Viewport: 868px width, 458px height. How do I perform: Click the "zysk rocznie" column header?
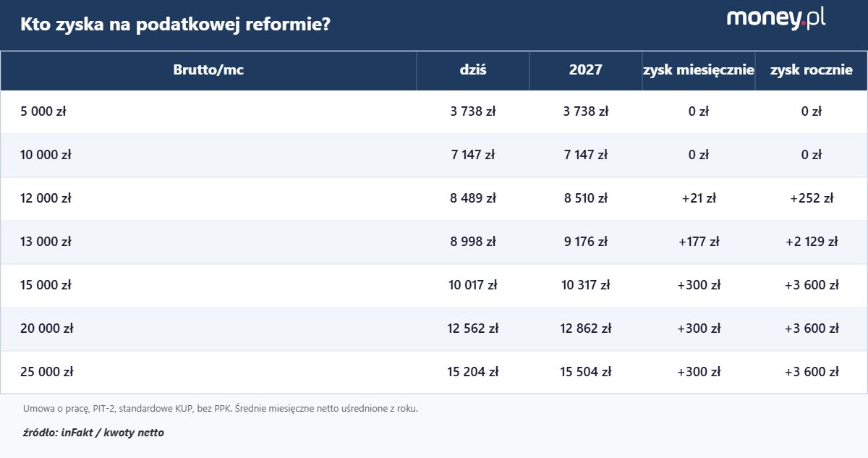[812, 70]
